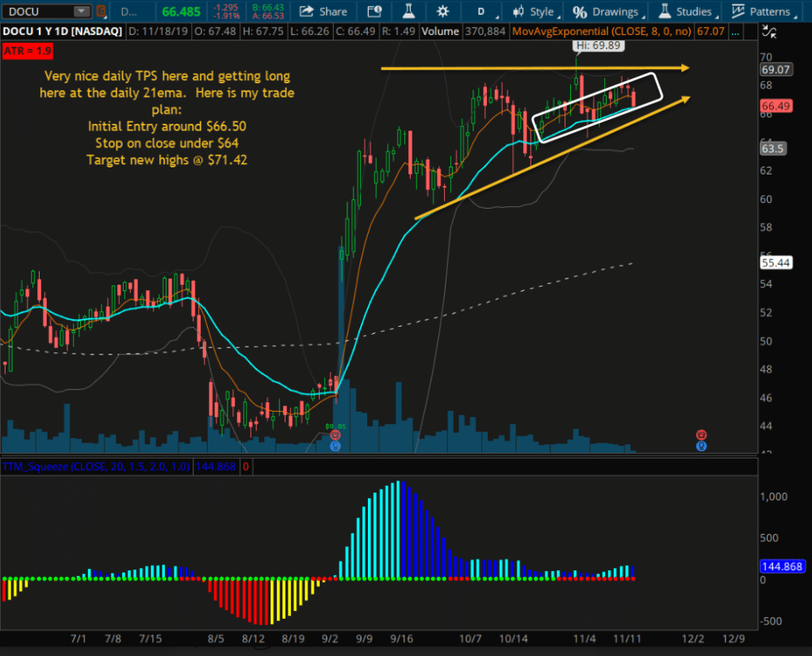Open the Studies menu
This screenshot has height=656, width=812.
(x=688, y=11)
